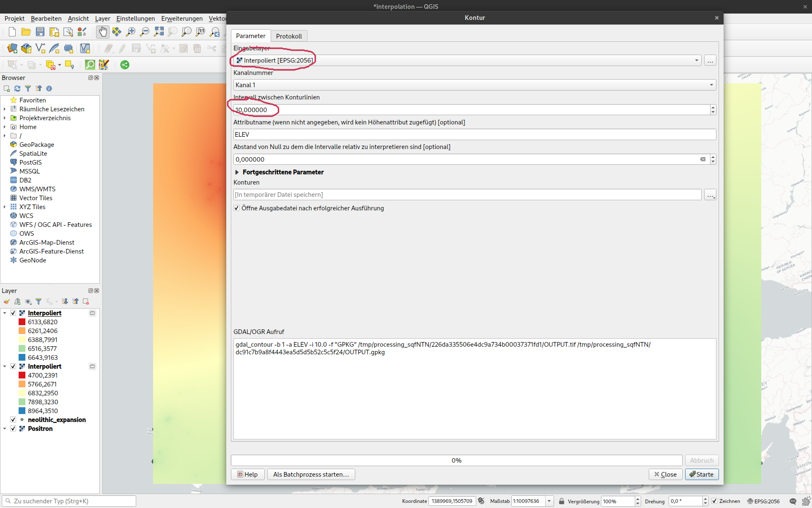
Task: Switch to the Protokoll tab
Action: coord(289,36)
